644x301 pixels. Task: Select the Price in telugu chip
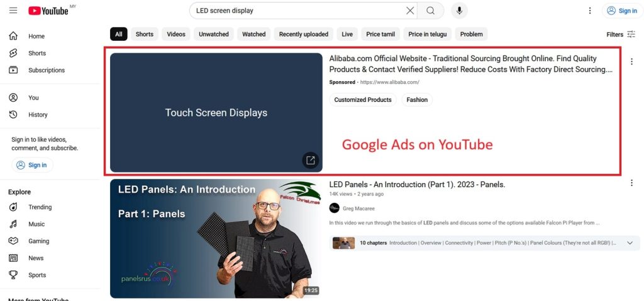pyautogui.click(x=428, y=34)
